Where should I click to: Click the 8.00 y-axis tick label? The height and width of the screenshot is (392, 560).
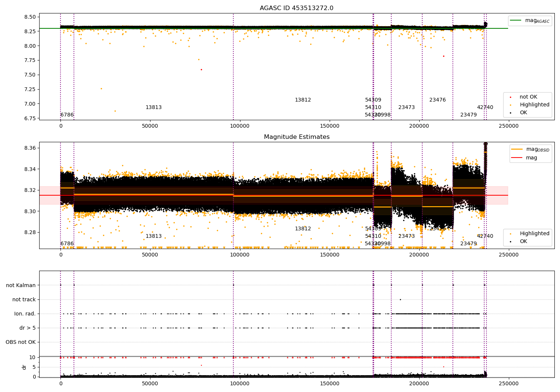(29, 46)
